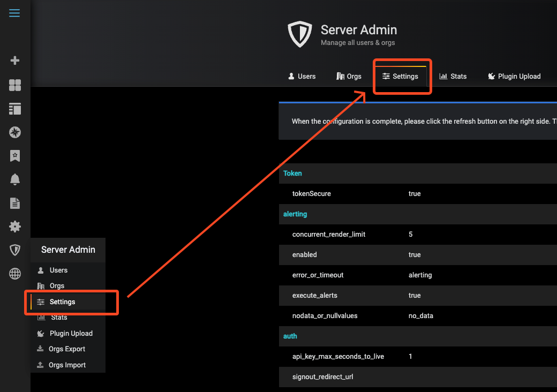Open Alerting bell icon in sidebar
This screenshot has height=392, width=557.
click(x=15, y=179)
